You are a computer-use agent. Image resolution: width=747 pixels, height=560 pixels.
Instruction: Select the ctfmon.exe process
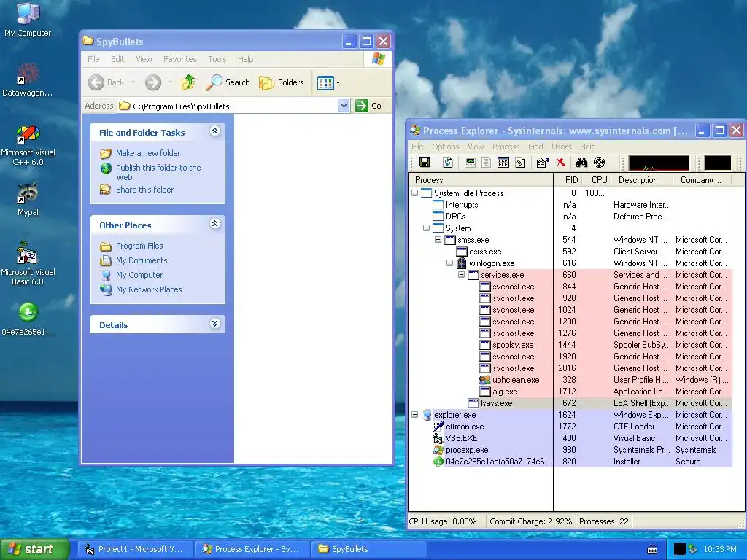pyautogui.click(x=570, y=426)
